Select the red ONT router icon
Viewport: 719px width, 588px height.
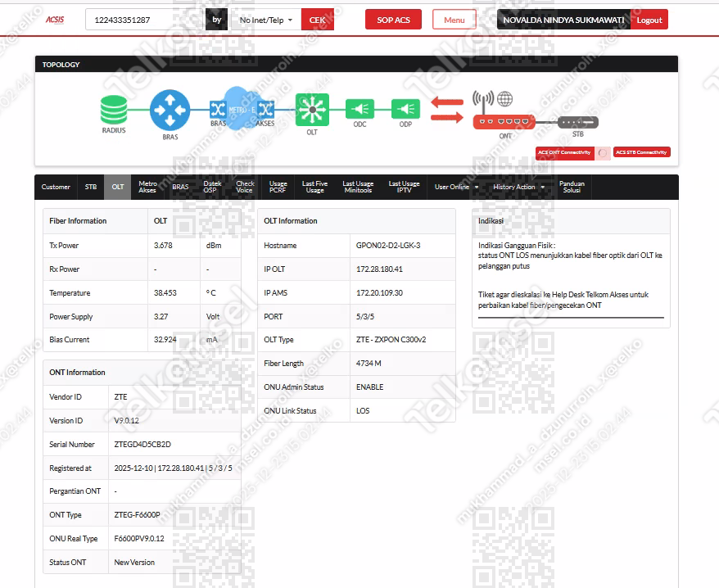click(504, 122)
